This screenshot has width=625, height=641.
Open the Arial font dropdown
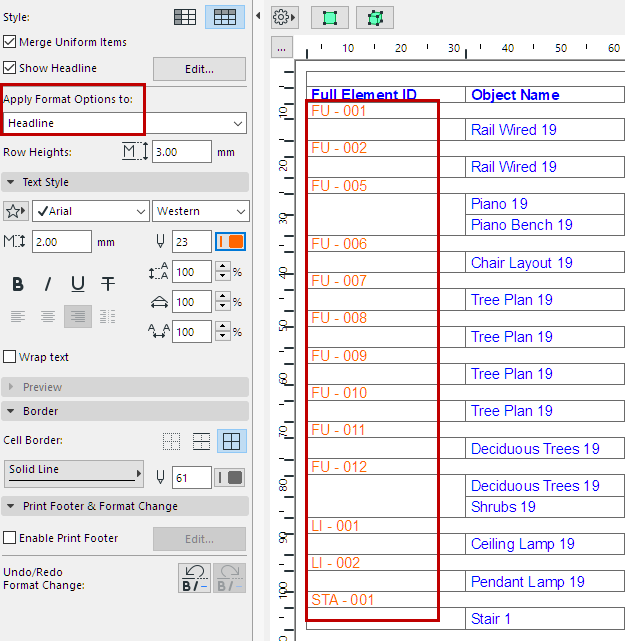pos(91,211)
